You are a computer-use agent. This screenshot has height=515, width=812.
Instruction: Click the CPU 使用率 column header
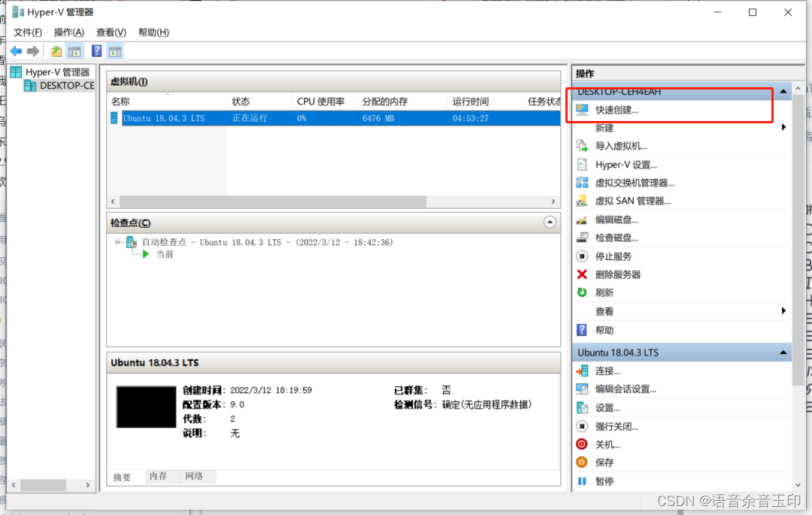click(x=325, y=101)
